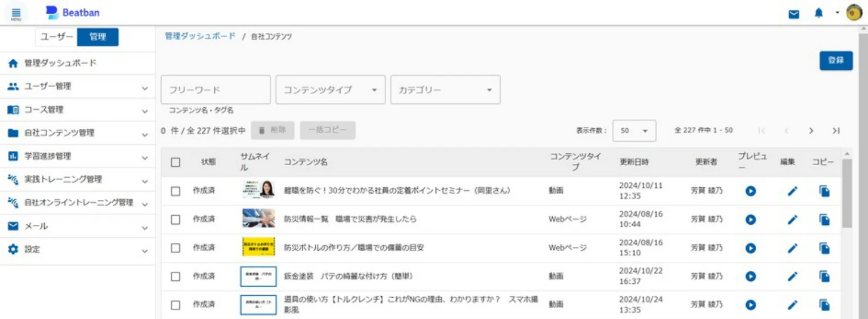Copy the 鈑金塗装 パテ content

pyautogui.click(x=825, y=276)
